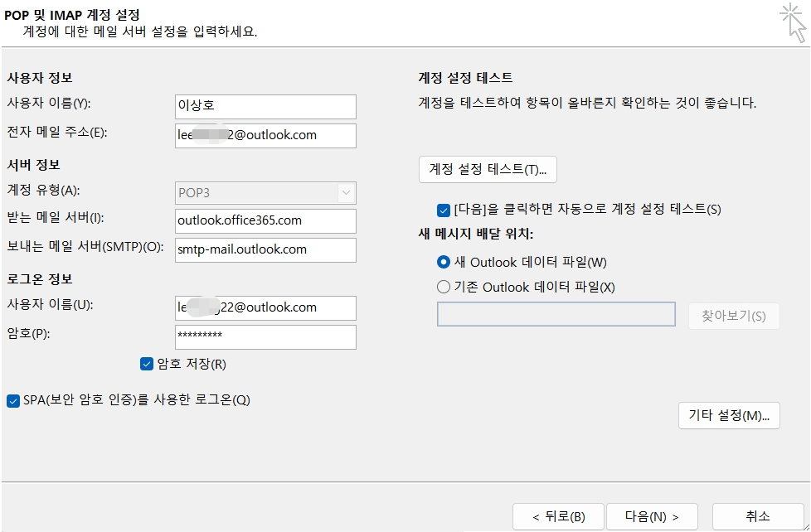The height and width of the screenshot is (532, 811).
Task: Click the 계정 설정 테스트(T)... button
Action: coord(488,170)
